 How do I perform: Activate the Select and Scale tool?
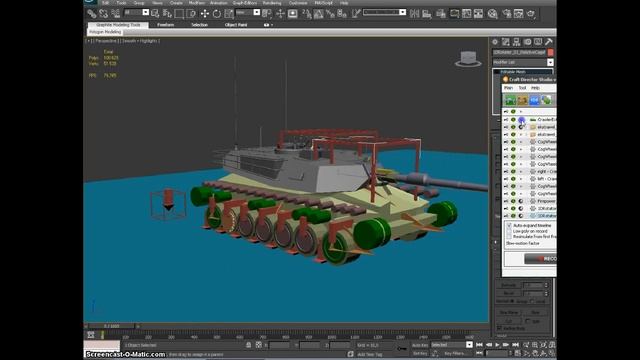229,14
